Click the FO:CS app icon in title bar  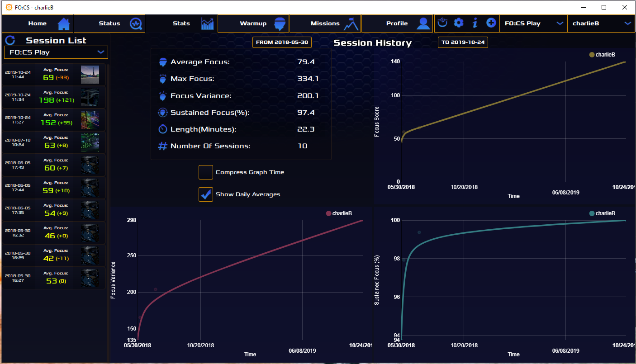coord(9,7)
